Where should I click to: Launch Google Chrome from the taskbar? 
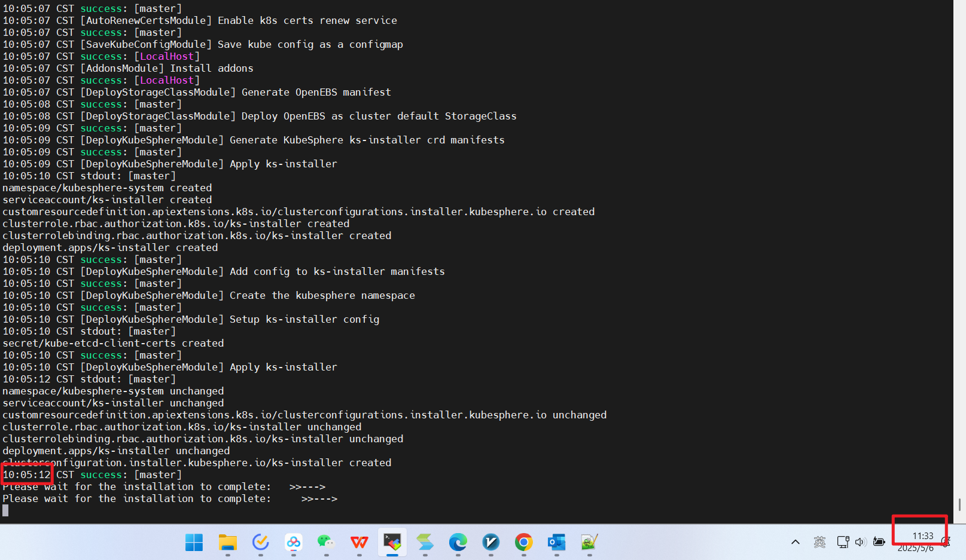tap(523, 542)
